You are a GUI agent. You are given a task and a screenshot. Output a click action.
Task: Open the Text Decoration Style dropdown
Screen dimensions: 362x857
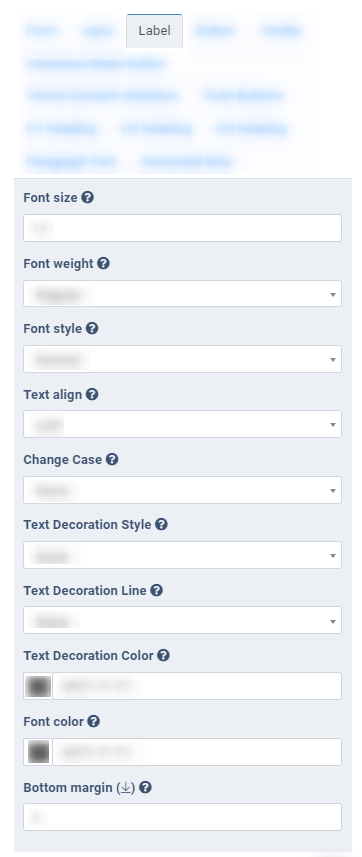183,555
